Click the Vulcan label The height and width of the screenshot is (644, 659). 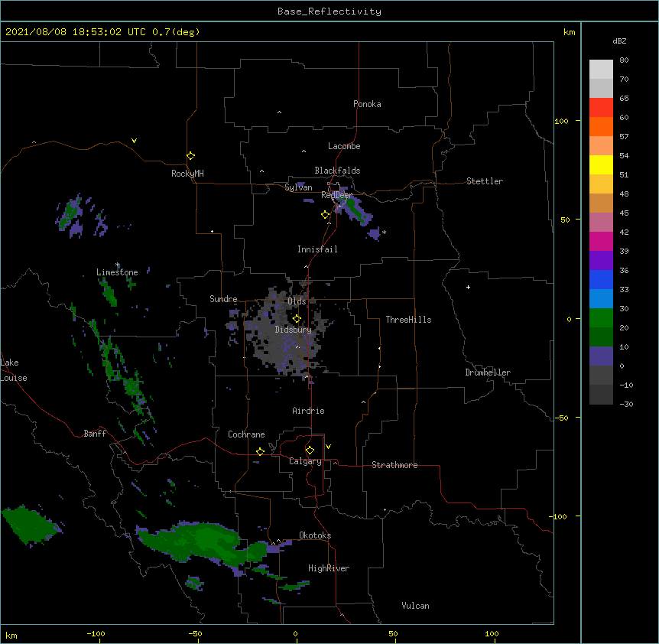click(x=415, y=605)
